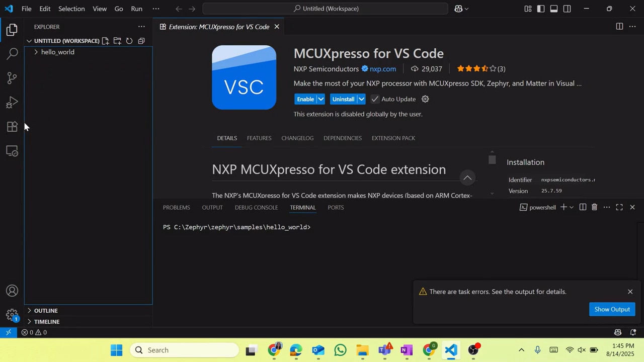The height and width of the screenshot is (362, 644).
Task: Open the Remote Explorer icon
Action: click(x=12, y=151)
